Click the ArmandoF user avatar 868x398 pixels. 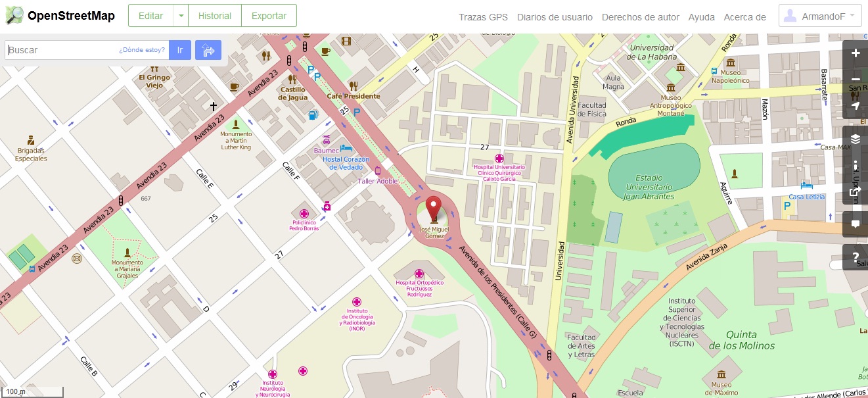(791, 16)
